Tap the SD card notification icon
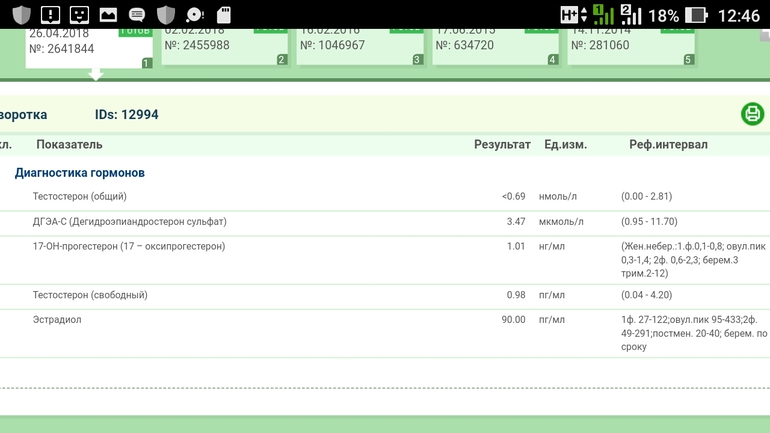770x433 pixels. tap(224, 15)
